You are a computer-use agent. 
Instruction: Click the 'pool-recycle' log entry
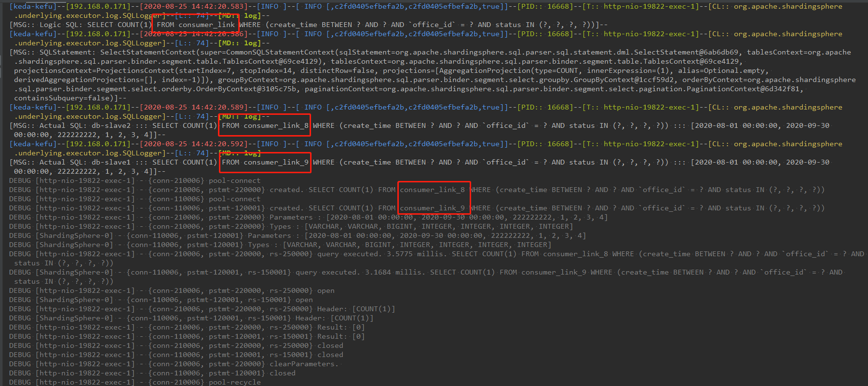tap(234, 382)
